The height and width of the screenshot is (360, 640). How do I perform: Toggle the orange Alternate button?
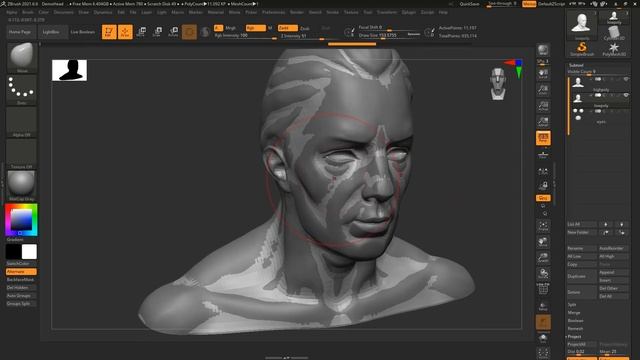pos(22,272)
